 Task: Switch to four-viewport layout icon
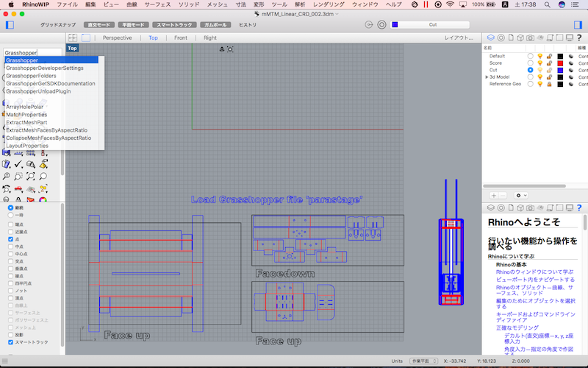[x=73, y=38]
